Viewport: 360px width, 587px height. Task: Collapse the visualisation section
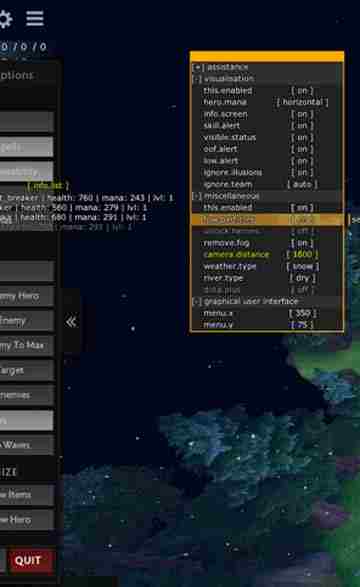pos(197,79)
